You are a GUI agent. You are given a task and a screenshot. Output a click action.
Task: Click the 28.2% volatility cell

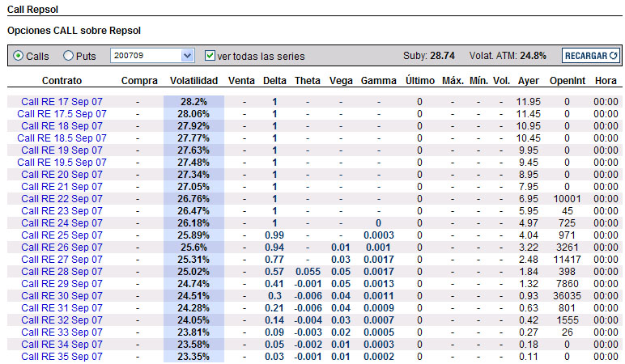click(x=193, y=102)
